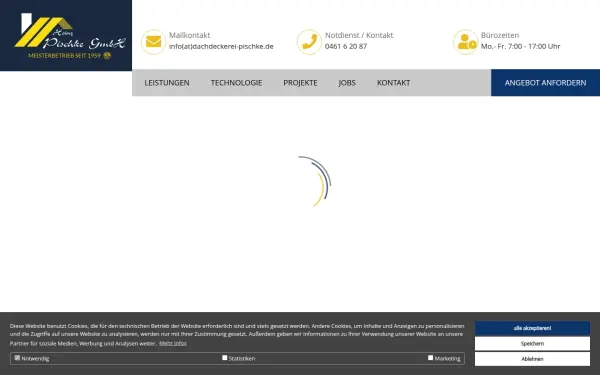Screen dimensions: 600x375
Task: Enable the Statistiken cookie checkbox
Action: [225, 357]
